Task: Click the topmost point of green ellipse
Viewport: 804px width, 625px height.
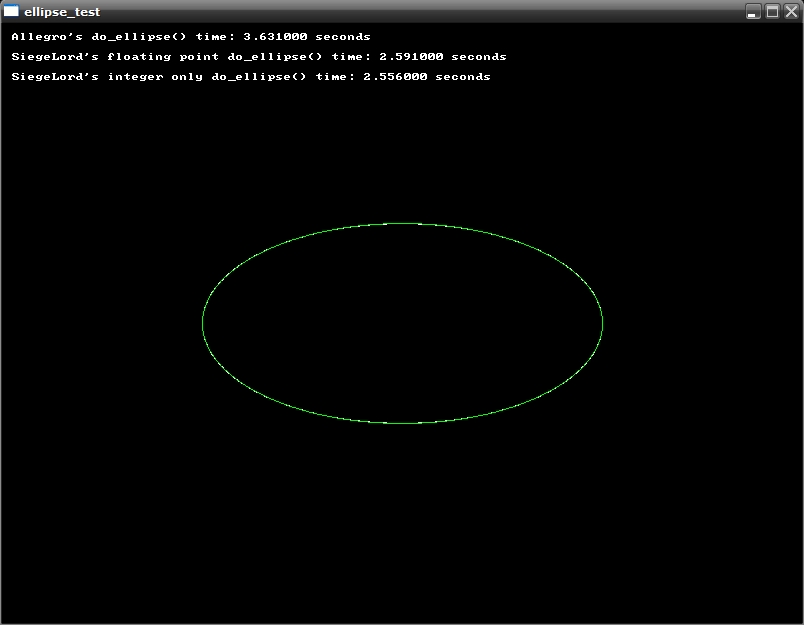Action: pos(402,223)
